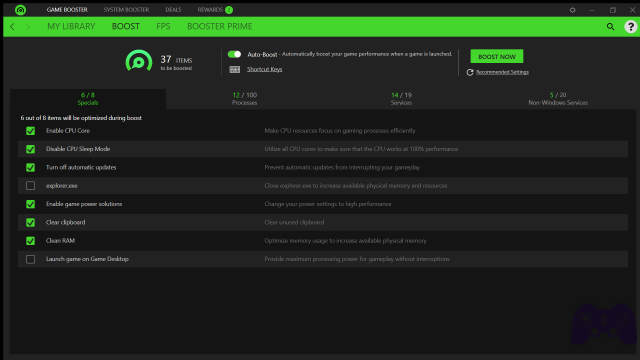640x360 pixels.
Task: Switch to Game Booster section
Action: (67, 10)
